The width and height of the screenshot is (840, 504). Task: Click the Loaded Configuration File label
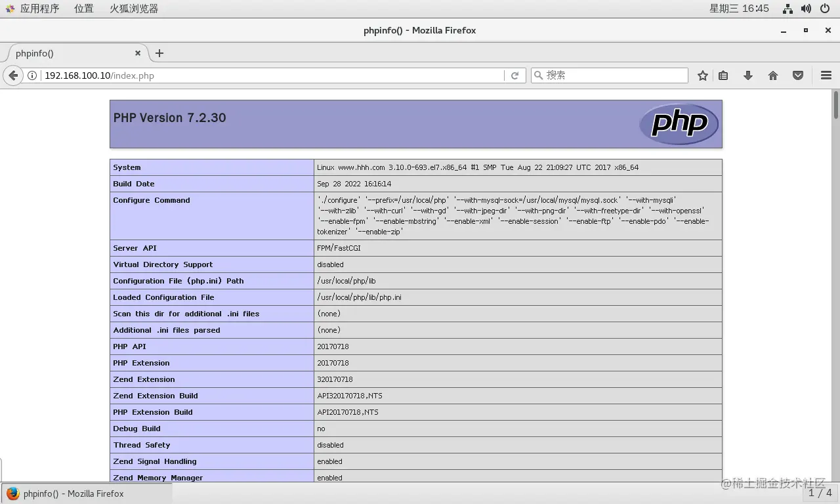163,297
